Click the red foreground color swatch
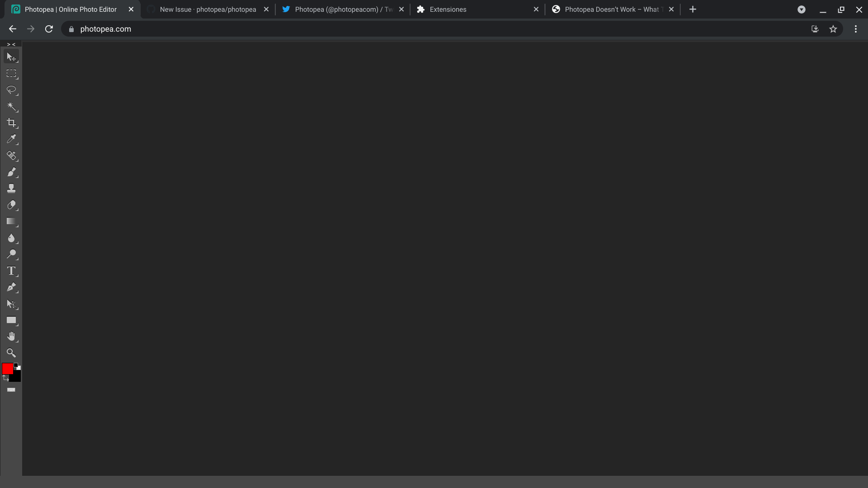868x488 pixels. coord(7,368)
